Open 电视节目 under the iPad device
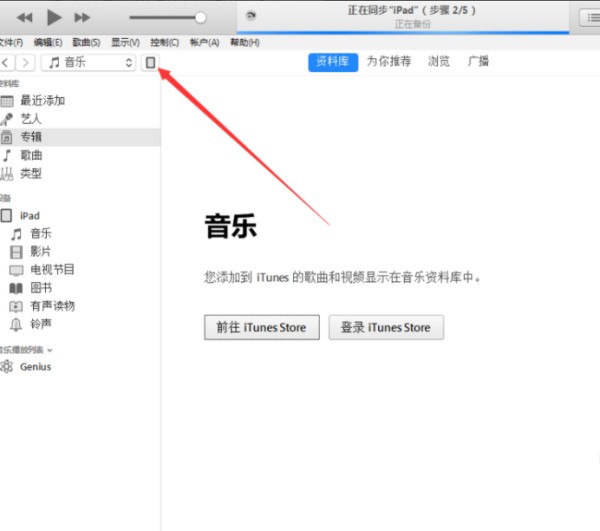 pyautogui.click(x=80, y=270)
